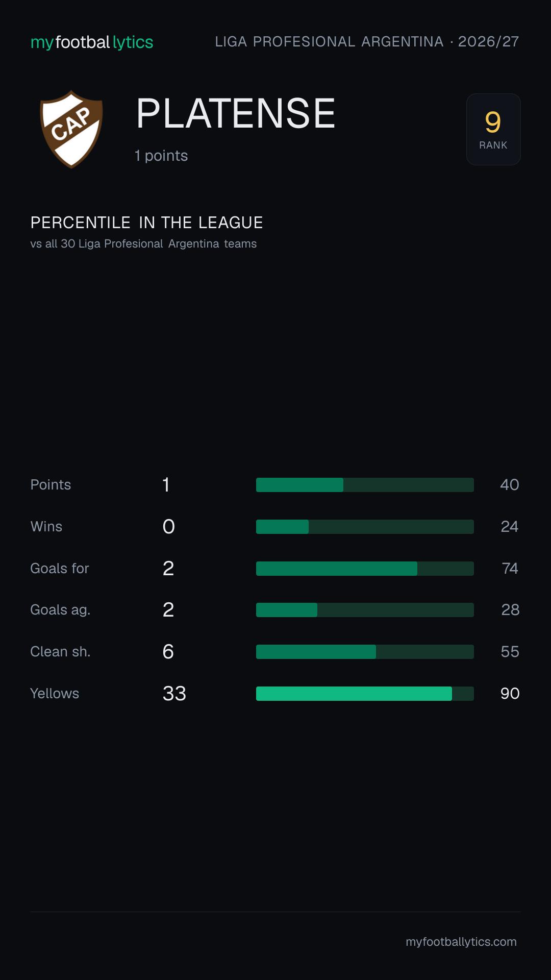Open the myfootballytics.com footer link
The width and height of the screenshot is (551, 980).
[461, 942]
